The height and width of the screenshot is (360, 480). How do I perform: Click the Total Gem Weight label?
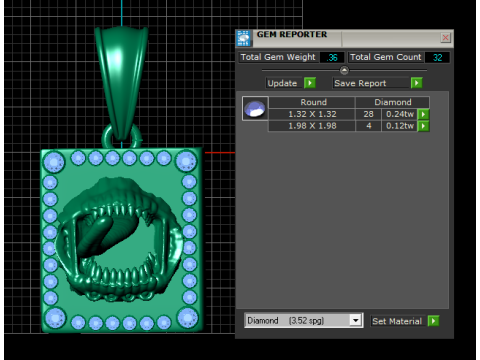278,57
